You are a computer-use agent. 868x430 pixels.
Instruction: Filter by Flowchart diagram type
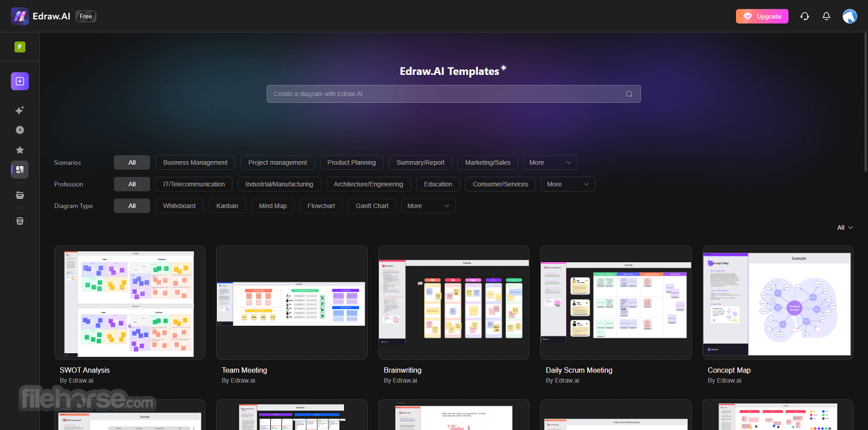[321, 206]
